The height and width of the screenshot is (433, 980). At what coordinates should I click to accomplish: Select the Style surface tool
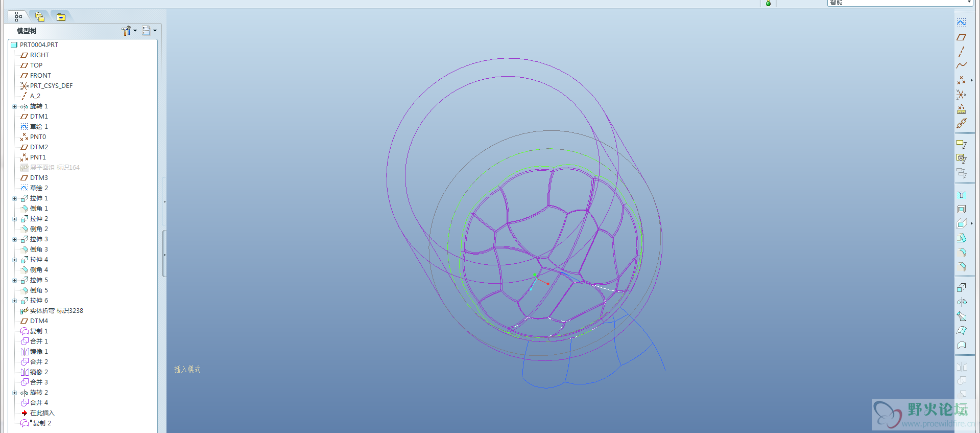[961, 345]
